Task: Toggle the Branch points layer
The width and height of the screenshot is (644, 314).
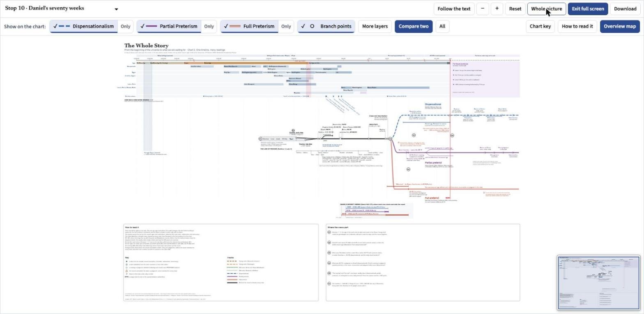Action: coord(327,26)
